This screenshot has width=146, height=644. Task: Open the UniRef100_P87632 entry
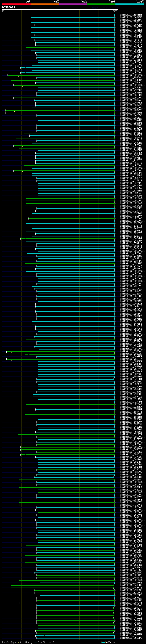pos(131,374)
